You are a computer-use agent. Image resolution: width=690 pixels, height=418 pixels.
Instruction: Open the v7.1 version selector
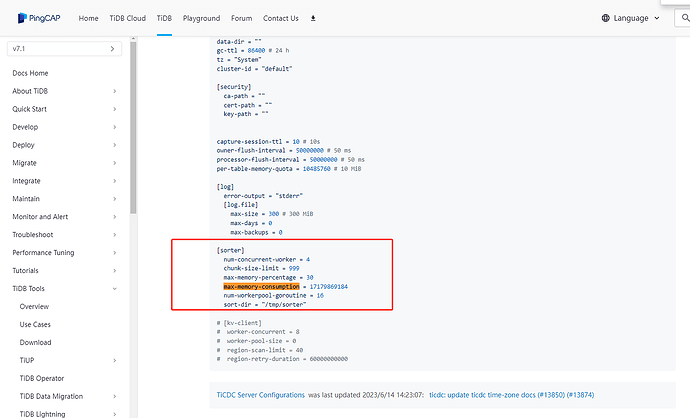tap(64, 49)
